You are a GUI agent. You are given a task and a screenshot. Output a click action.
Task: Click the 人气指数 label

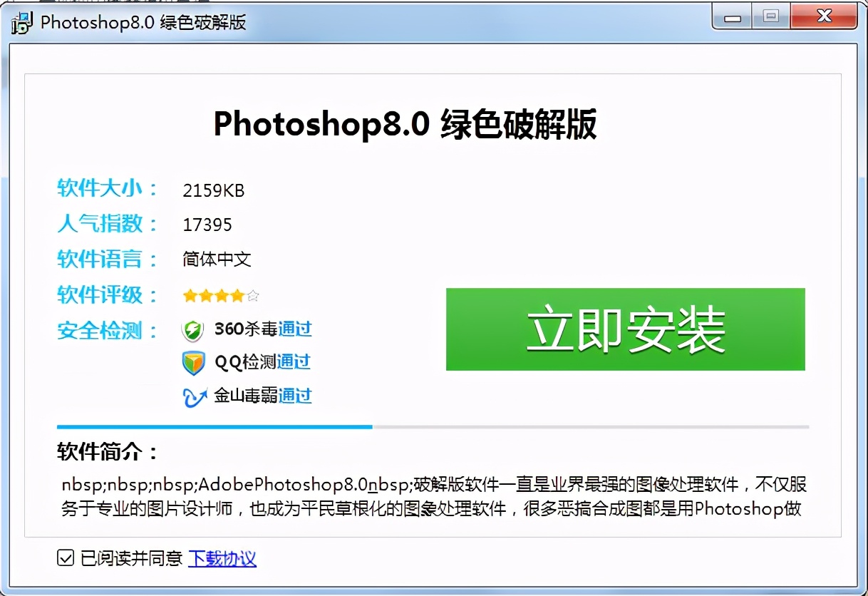tap(108, 224)
